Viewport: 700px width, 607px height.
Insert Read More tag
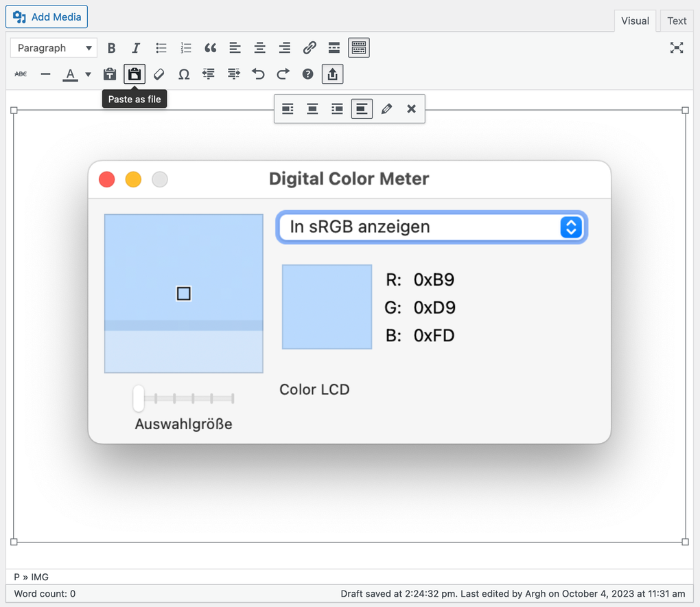click(x=334, y=48)
